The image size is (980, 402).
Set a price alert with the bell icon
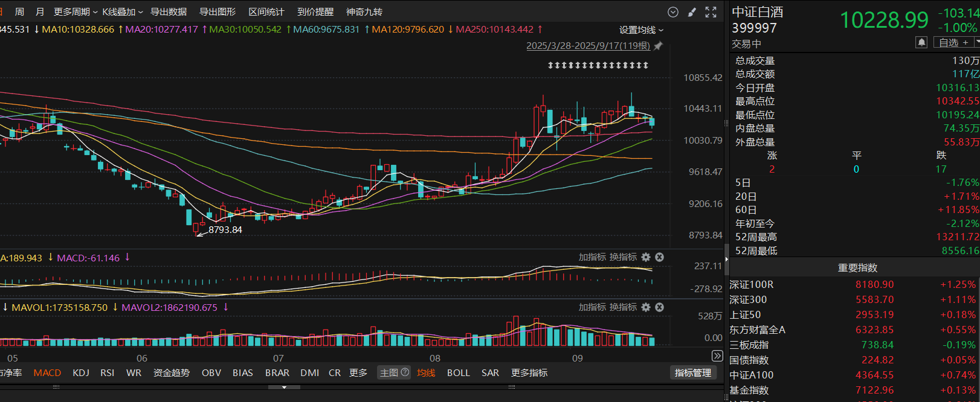pos(921,42)
